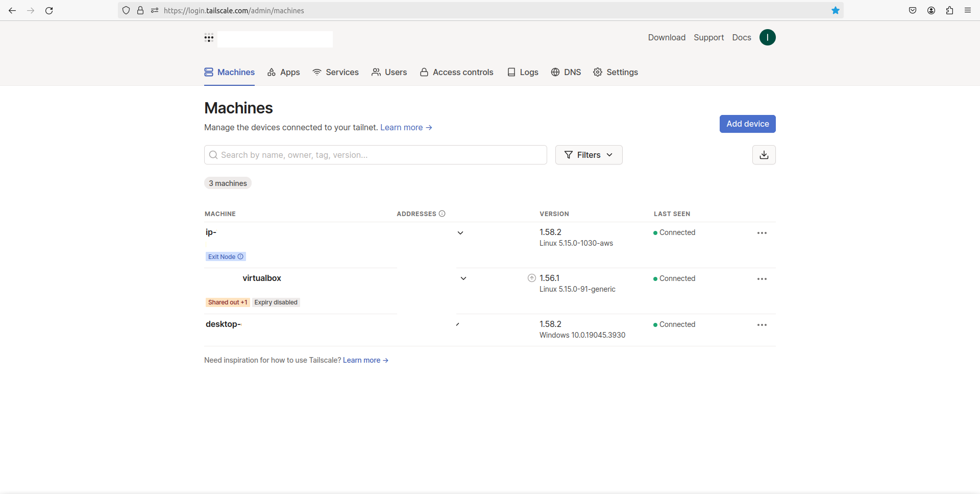The height and width of the screenshot is (494, 980).
Task: Open the Docs link
Action: [x=741, y=37]
